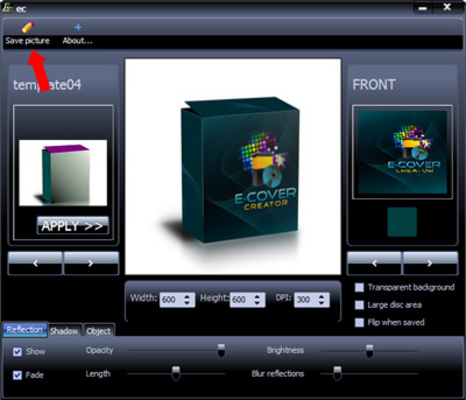Increase the DPI value with up arrow
This screenshot has width=466, height=400.
321,296
